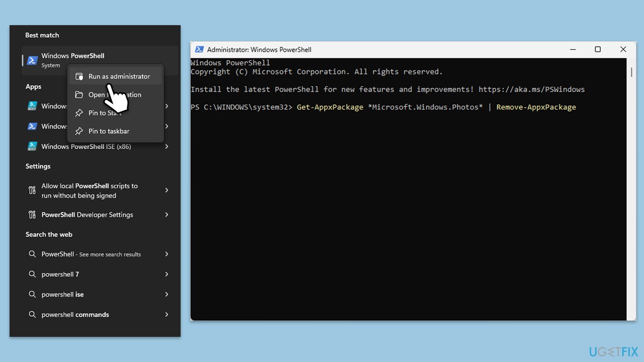Maximize the Administrator PowerShell window

pyautogui.click(x=598, y=49)
